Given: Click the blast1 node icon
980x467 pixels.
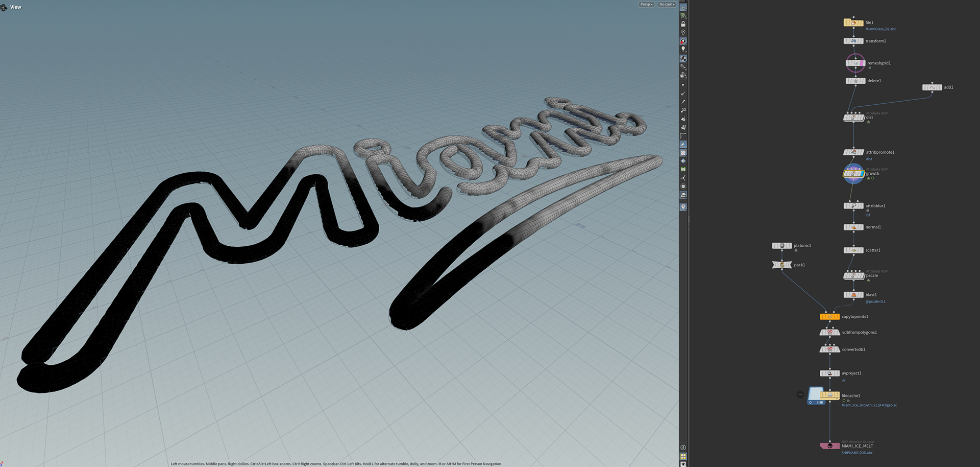Looking at the screenshot, I should pos(853,295).
